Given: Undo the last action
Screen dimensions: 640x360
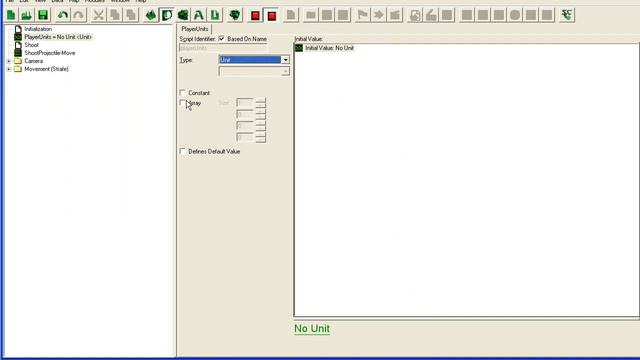Looking at the screenshot, I should tap(62, 16).
